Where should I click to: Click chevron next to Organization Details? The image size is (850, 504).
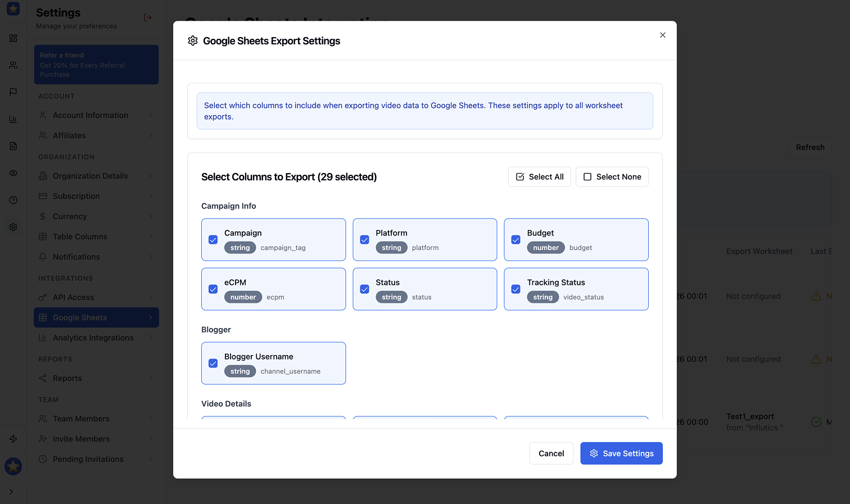click(x=151, y=176)
